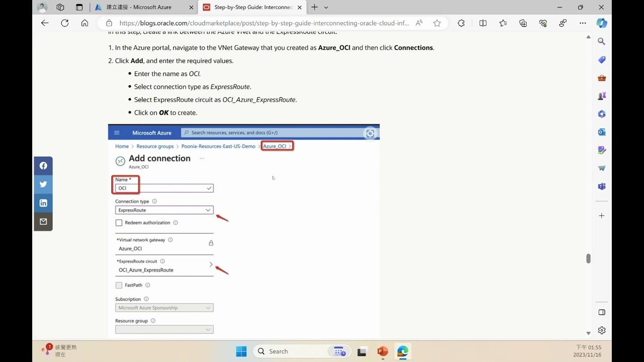This screenshot has height=362, width=644.
Task: Open the tab actions menu icon
Action: (79, 8)
